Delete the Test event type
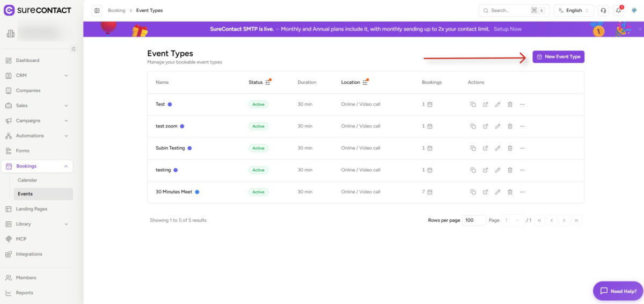The height and width of the screenshot is (304, 644). click(x=510, y=104)
